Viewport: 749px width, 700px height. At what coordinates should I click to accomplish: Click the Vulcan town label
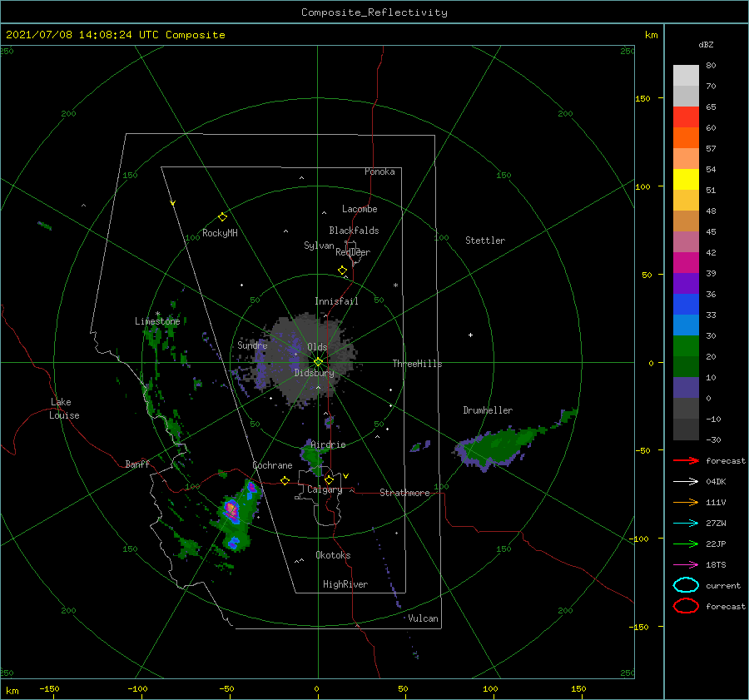[424, 618]
